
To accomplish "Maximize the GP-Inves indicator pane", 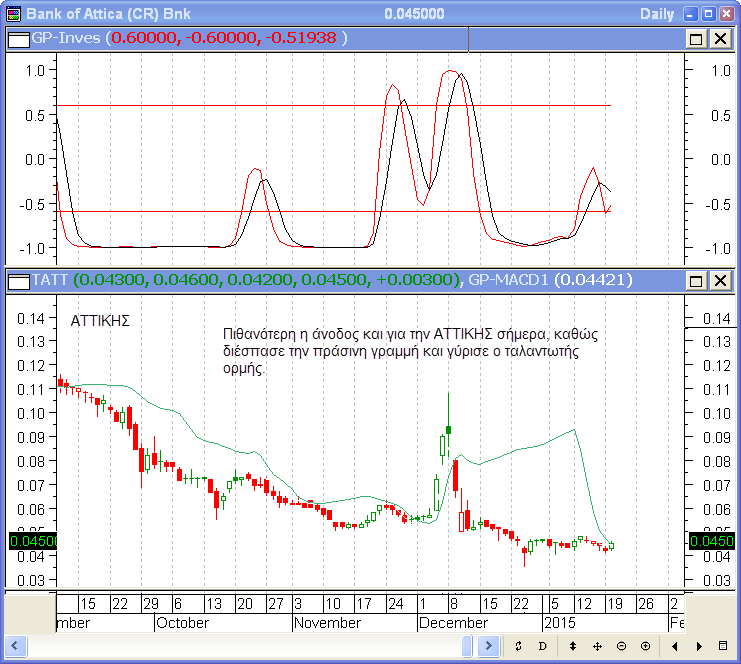I will click(x=696, y=39).
